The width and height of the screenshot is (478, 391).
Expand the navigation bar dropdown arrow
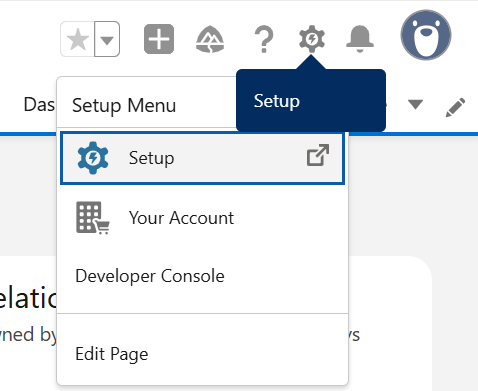[415, 104]
